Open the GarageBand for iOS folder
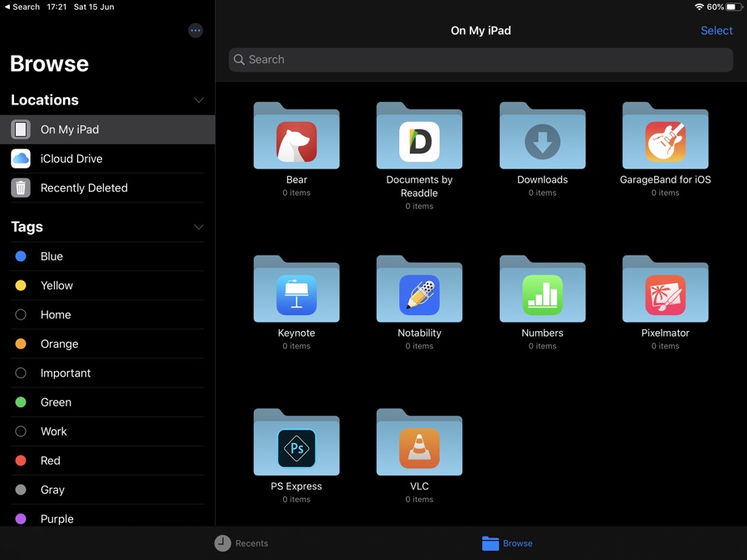This screenshot has height=560, width=747. click(x=665, y=136)
